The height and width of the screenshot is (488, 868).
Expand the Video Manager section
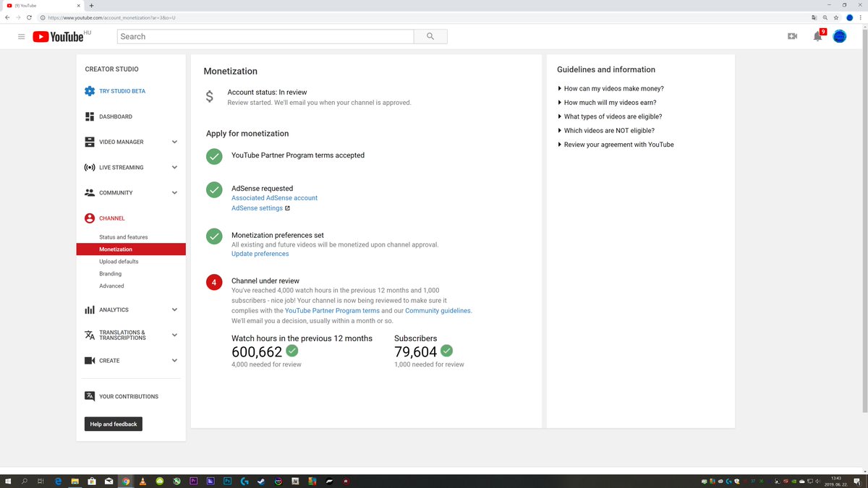[174, 142]
